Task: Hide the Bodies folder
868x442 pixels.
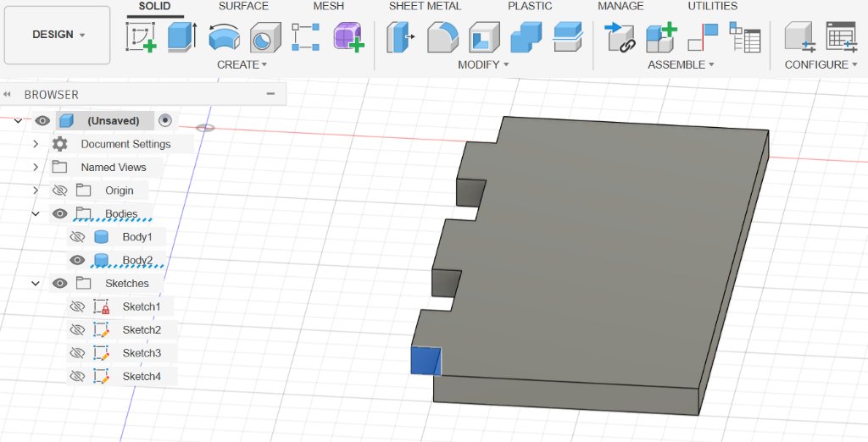Action: [x=59, y=213]
